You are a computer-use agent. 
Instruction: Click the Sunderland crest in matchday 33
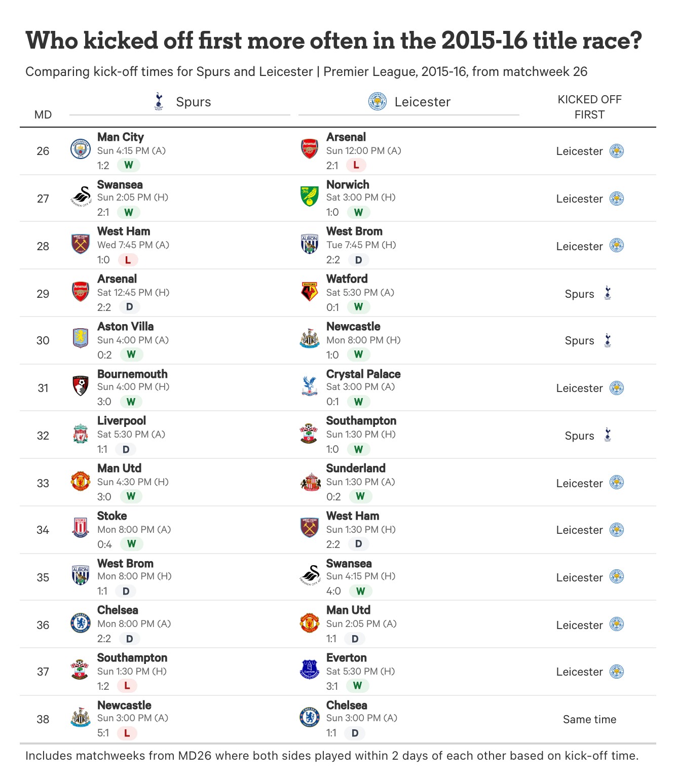click(x=310, y=482)
